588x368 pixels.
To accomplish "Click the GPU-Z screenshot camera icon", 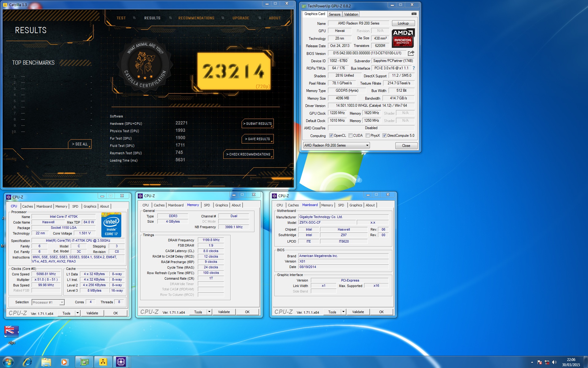I will (414, 14).
